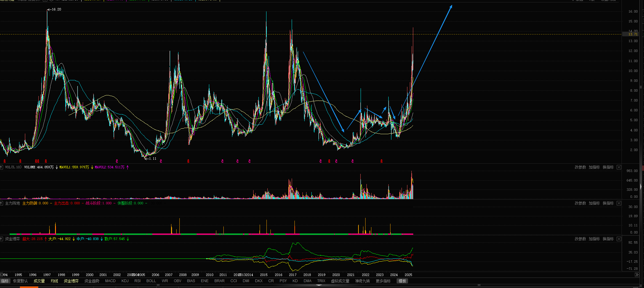Switch to the OBV indicator
Viewport: 644px width, 288px height.
[x=178, y=281]
